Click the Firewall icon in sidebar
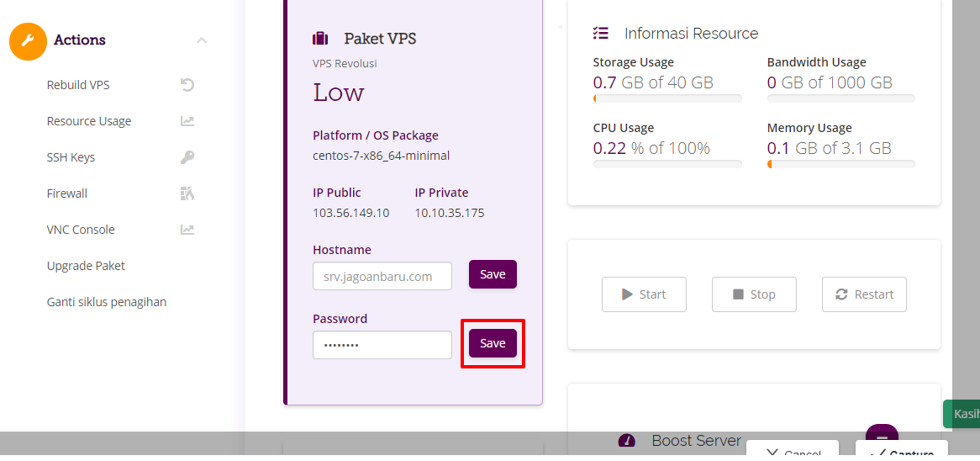 click(x=187, y=193)
